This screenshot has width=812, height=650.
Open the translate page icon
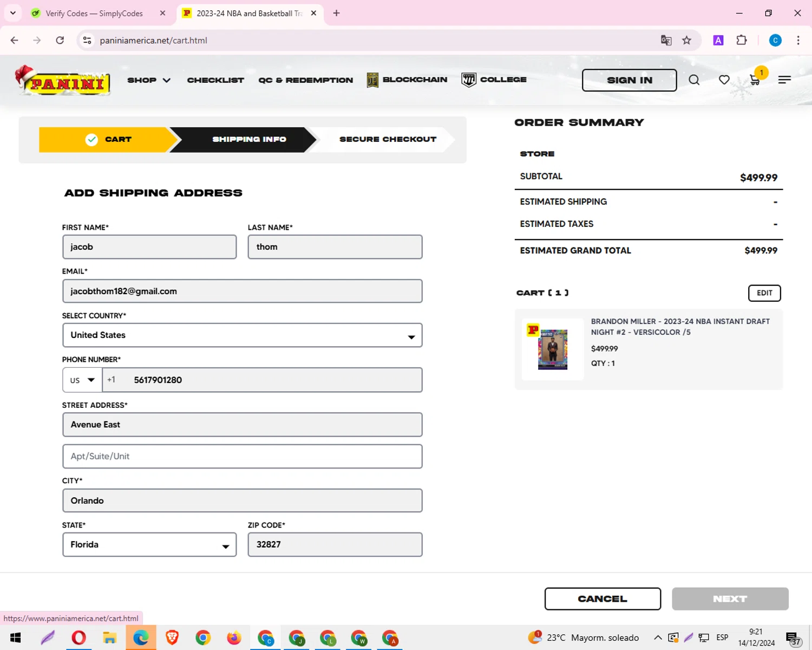666,40
